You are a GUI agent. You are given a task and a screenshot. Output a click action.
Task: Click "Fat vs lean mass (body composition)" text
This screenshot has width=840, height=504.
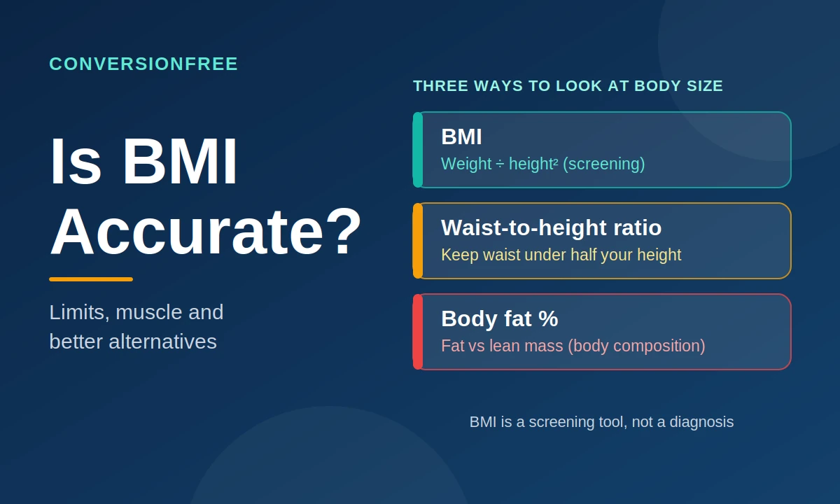tap(573, 346)
